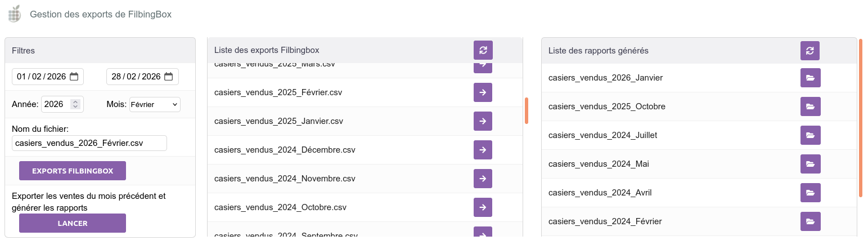The image size is (868, 240).
Task: Click the Nom du fichier text field
Action: 89,143
